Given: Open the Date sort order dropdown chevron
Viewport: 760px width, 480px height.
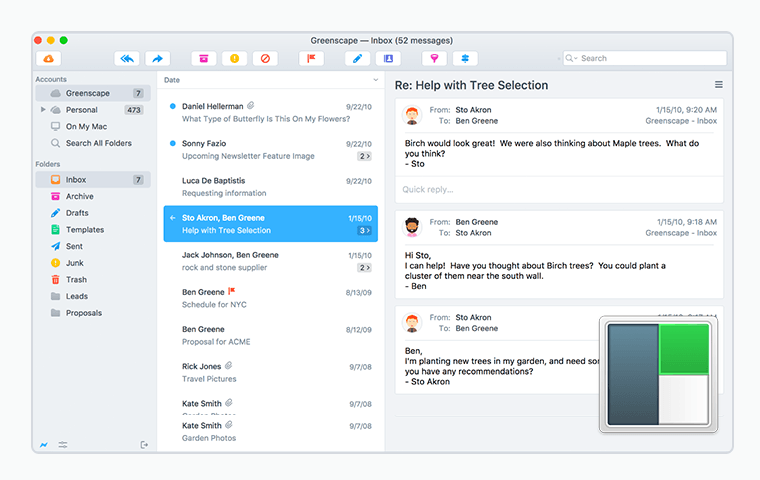Looking at the screenshot, I should 376,80.
